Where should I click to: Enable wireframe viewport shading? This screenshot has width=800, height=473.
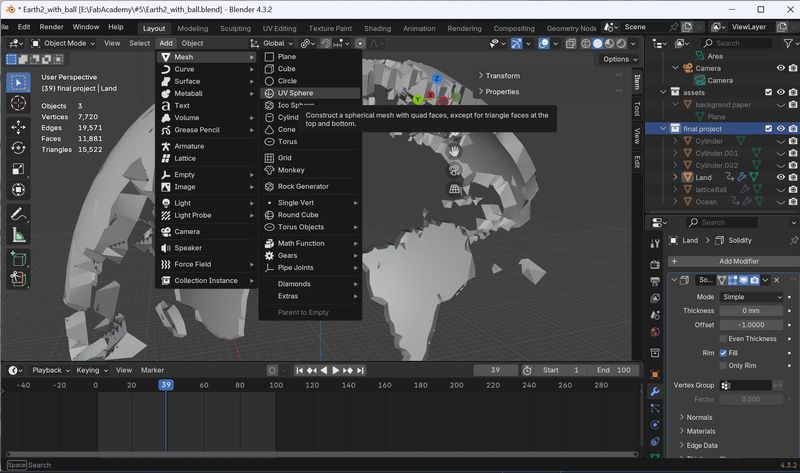pos(586,43)
